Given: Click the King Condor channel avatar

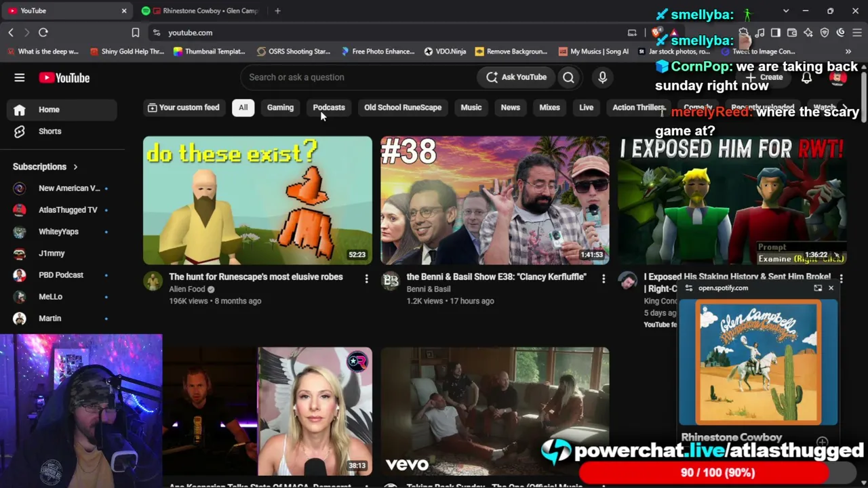Looking at the screenshot, I should tap(628, 281).
